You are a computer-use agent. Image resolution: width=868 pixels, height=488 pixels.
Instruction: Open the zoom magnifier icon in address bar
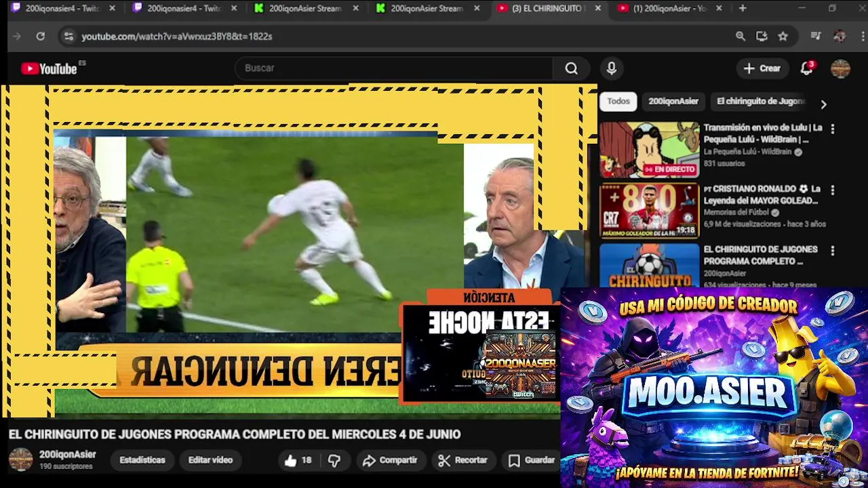tap(741, 37)
